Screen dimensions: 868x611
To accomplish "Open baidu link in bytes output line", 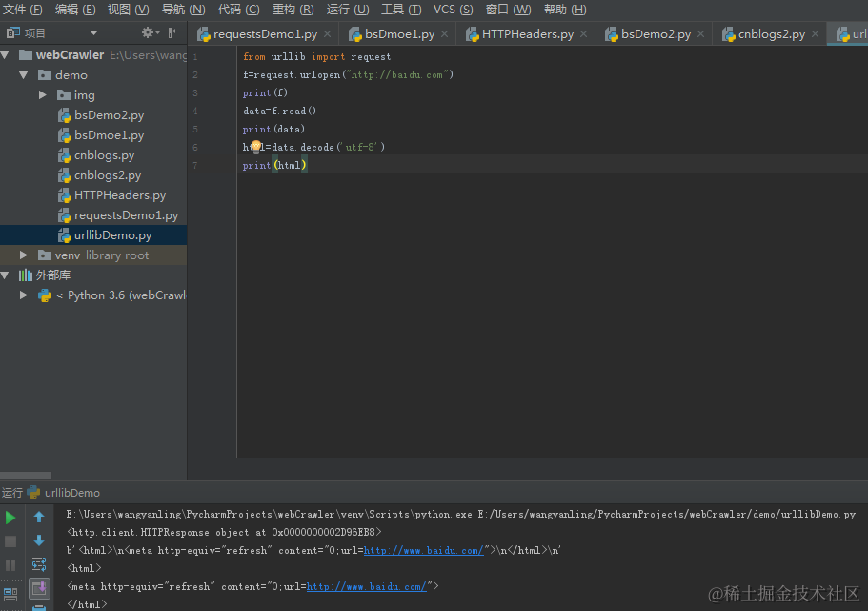I will 424,550.
